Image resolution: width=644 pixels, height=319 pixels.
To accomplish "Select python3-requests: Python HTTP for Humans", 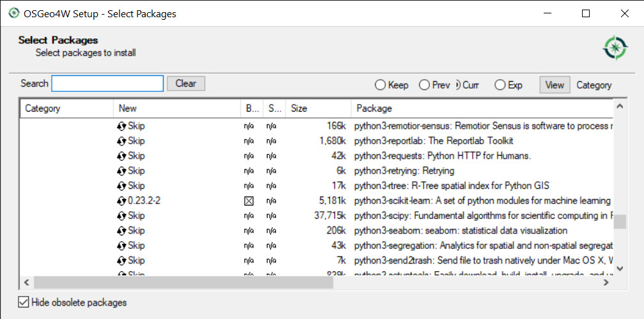I will [443, 156].
